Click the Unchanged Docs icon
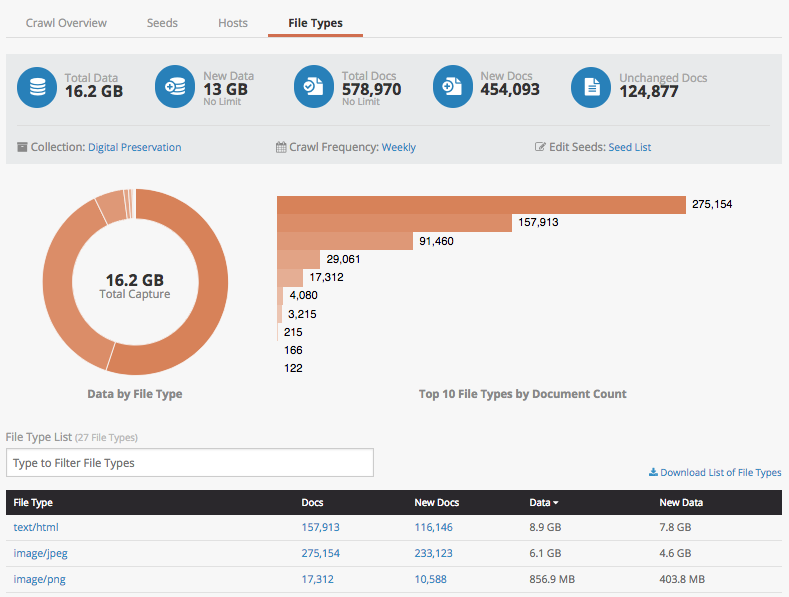Image resolution: width=789 pixels, height=597 pixels. (x=591, y=87)
